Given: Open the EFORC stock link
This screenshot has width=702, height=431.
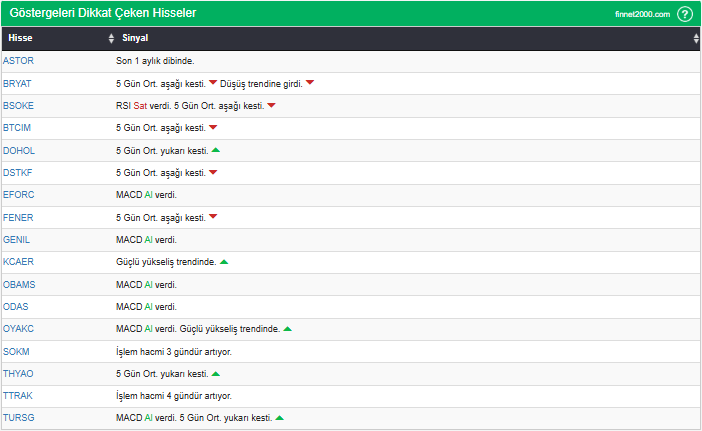Looking at the screenshot, I should (x=18, y=195).
